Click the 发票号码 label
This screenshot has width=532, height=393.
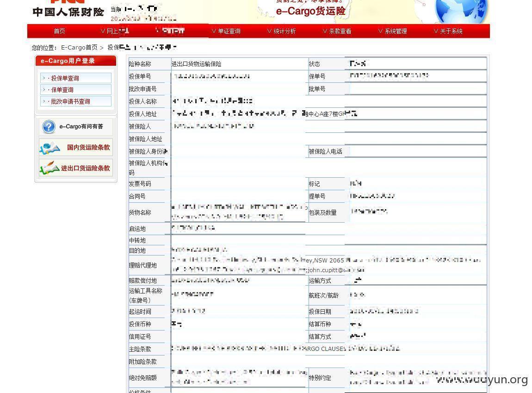(140, 184)
